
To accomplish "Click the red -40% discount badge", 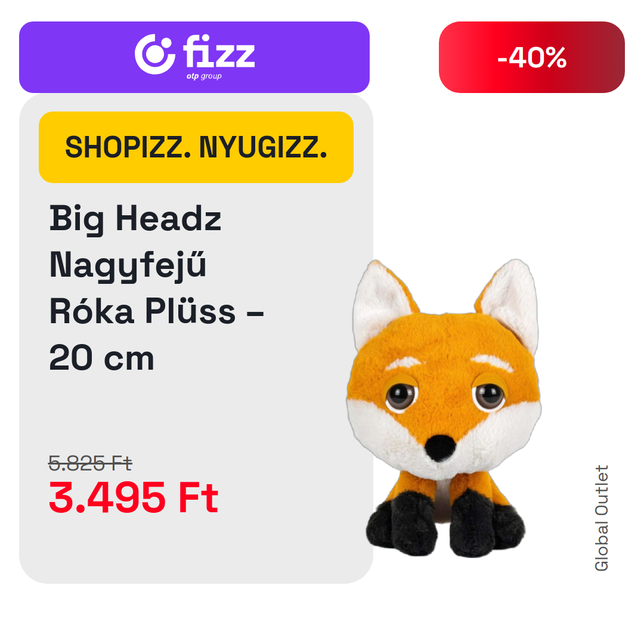I will [531, 57].
